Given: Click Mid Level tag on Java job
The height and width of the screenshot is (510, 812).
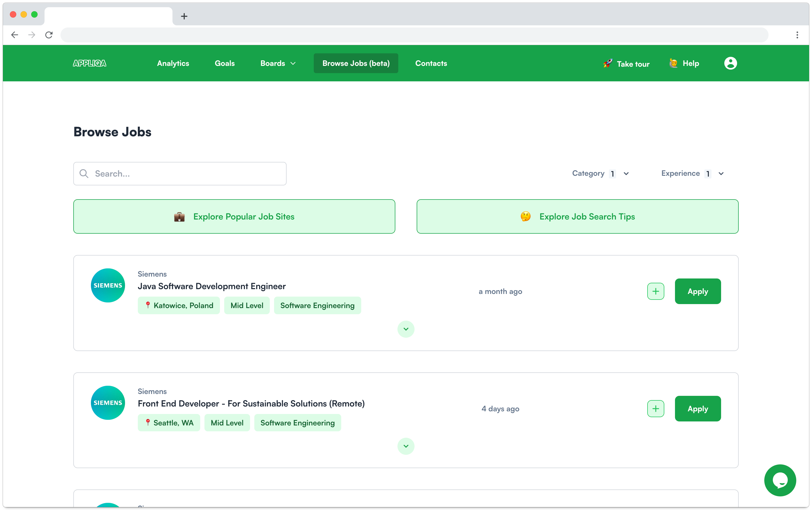Looking at the screenshot, I should (247, 306).
